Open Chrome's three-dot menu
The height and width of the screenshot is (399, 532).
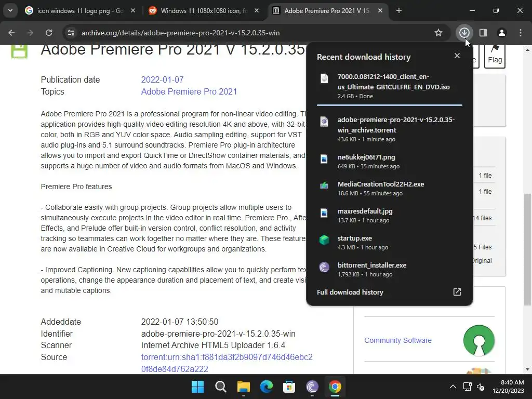click(x=521, y=33)
